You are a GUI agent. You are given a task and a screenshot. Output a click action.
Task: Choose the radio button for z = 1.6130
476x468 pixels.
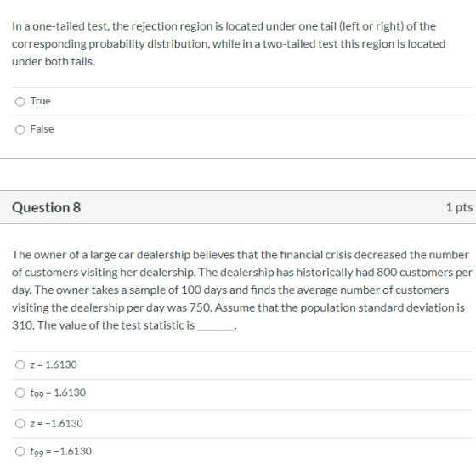pos(20,364)
